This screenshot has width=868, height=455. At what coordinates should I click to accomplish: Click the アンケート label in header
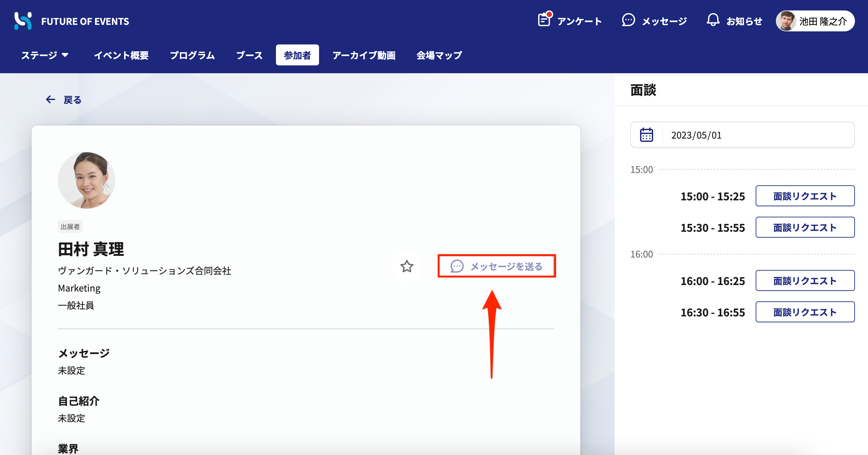tap(579, 21)
